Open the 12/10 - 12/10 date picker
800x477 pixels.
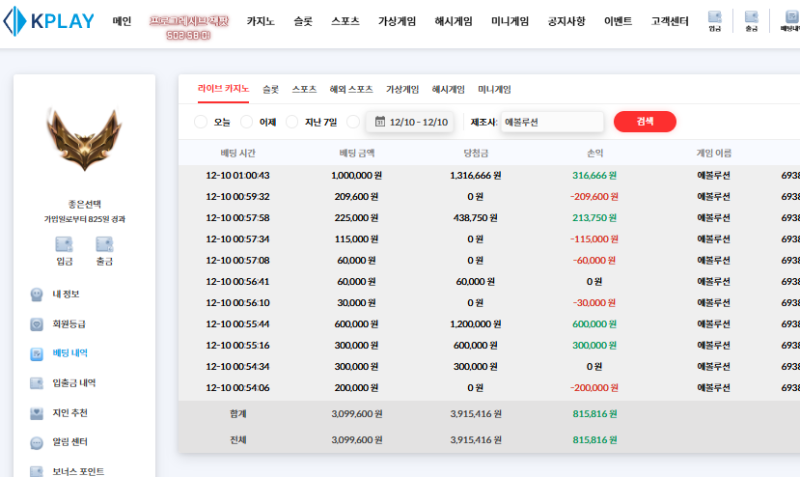pos(410,122)
